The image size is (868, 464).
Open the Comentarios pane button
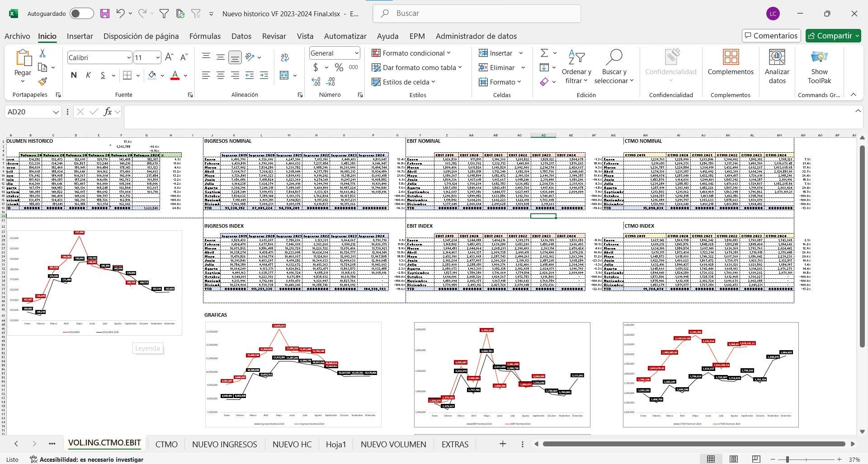click(771, 36)
